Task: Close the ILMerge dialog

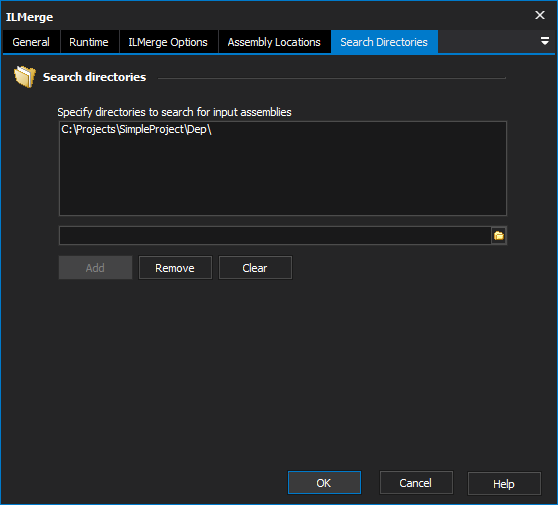Action: coord(540,15)
